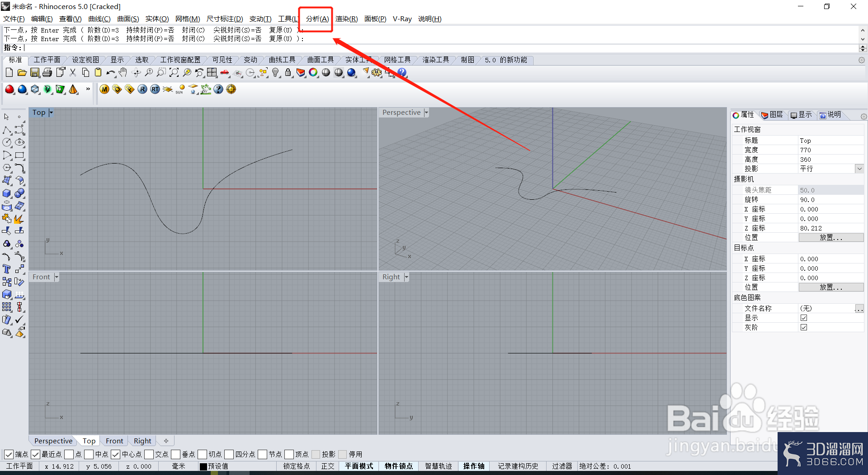
Task: Click the New file icon
Action: 9,72
